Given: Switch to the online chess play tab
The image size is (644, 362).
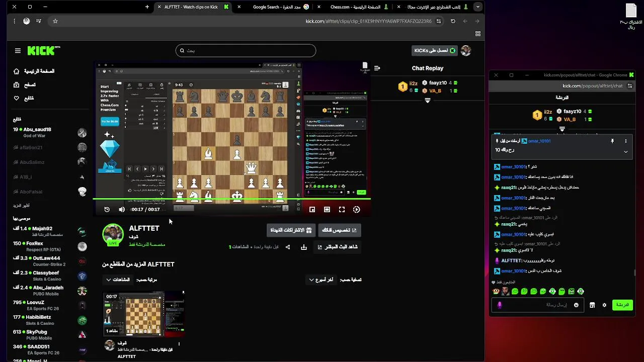Looking at the screenshot, I should click(433, 7).
